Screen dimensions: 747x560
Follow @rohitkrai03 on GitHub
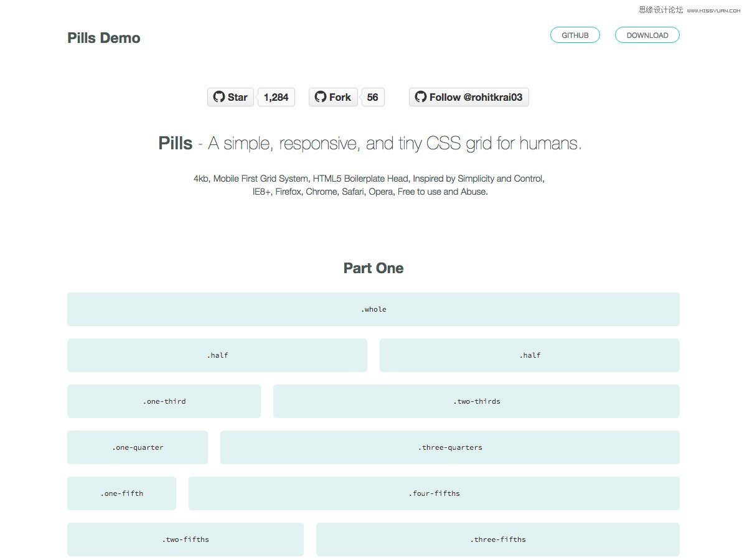click(x=469, y=97)
